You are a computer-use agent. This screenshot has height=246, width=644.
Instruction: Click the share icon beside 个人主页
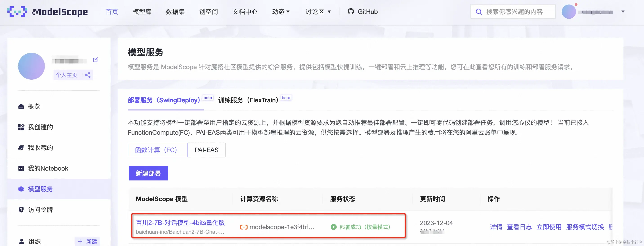click(88, 75)
